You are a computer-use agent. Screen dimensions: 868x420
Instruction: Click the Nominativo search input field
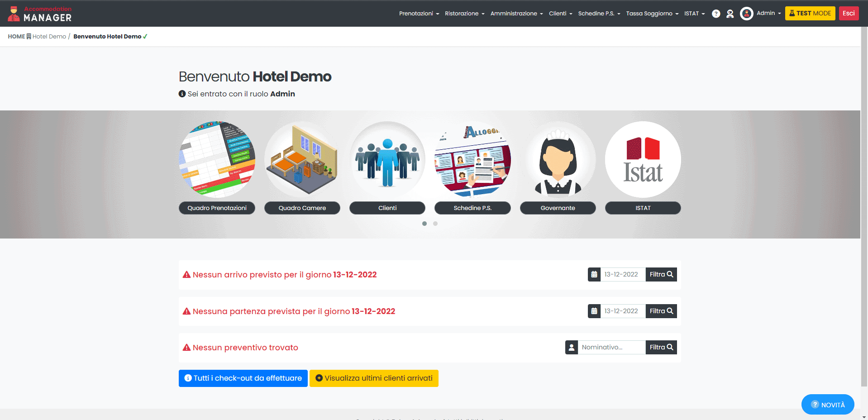tap(611, 348)
